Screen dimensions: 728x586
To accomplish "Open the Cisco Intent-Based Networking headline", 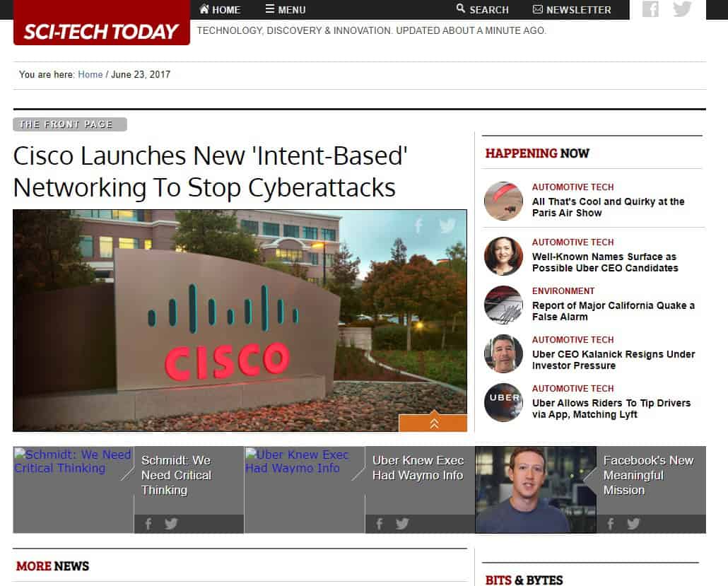I will [211, 171].
